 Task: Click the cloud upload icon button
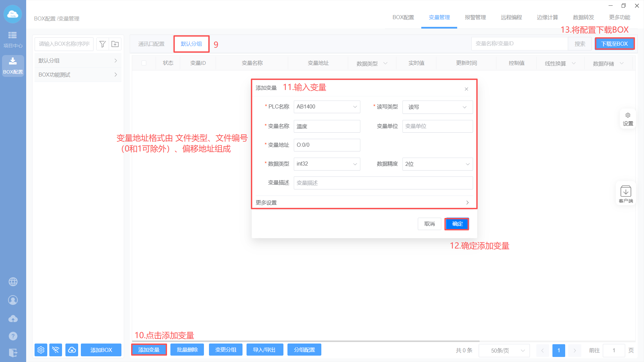coord(72,350)
